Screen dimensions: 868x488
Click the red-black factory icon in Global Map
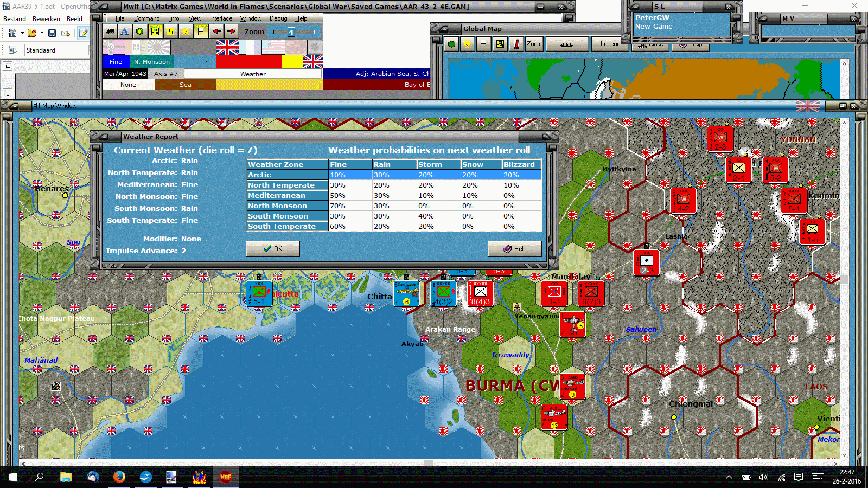(x=516, y=44)
